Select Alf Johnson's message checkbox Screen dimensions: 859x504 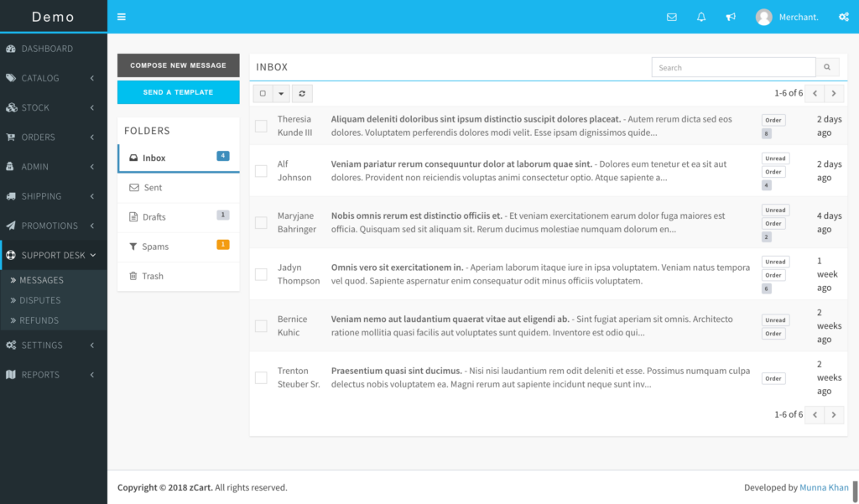tap(261, 171)
